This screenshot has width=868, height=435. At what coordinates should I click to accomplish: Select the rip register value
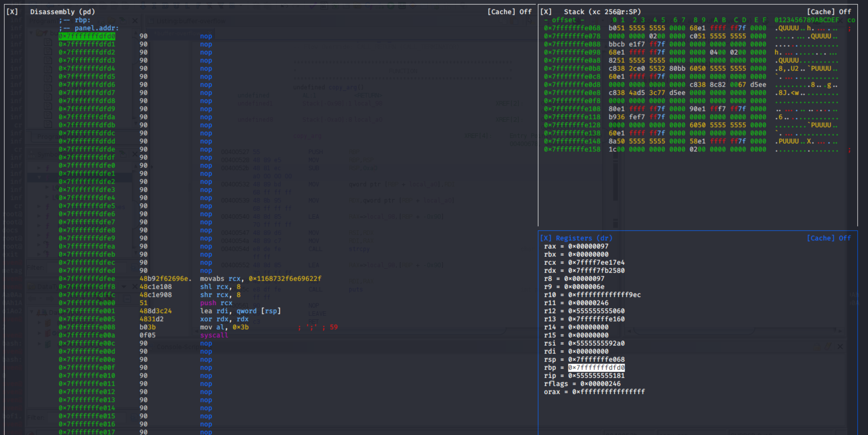pyautogui.click(x=596, y=375)
